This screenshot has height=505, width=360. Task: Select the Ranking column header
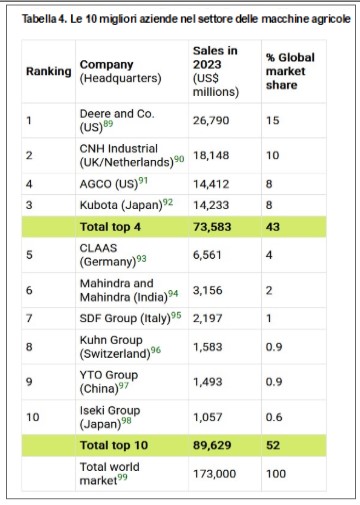coord(49,71)
